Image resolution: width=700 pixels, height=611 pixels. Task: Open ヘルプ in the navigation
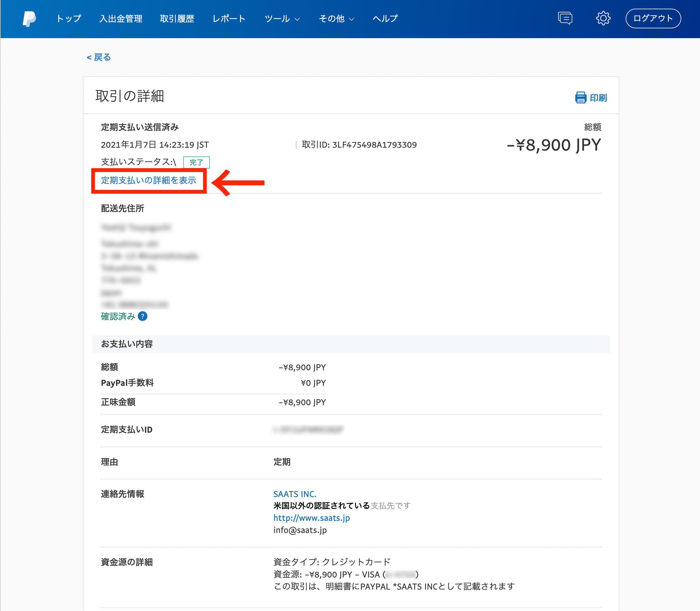coord(385,19)
